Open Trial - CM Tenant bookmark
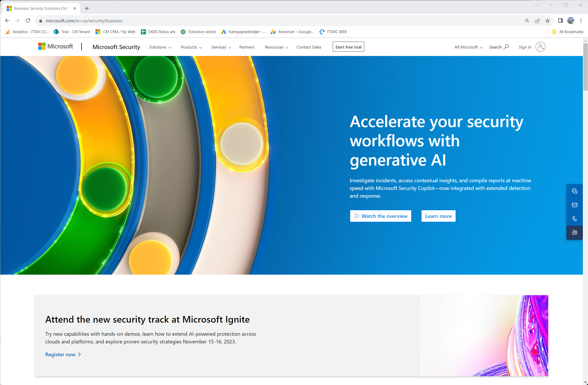Image resolution: width=588 pixels, height=385 pixels. (x=72, y=32)
